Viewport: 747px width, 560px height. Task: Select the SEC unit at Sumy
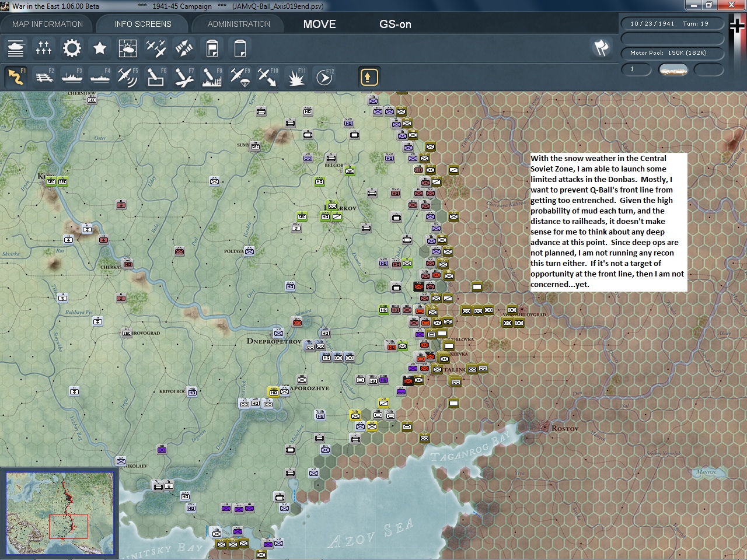[x=255, y=146]
